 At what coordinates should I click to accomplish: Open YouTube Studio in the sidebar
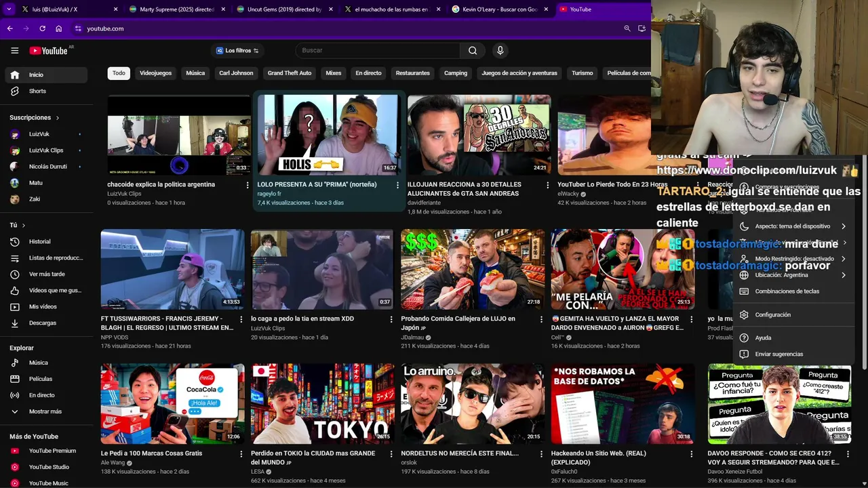click(46, 467)
